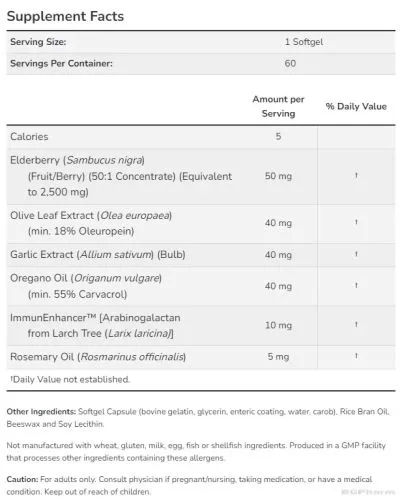Click the 1 Softgel serving value
Image resolution: width=400 pixels, height=499 pixels.
[304, 42]
